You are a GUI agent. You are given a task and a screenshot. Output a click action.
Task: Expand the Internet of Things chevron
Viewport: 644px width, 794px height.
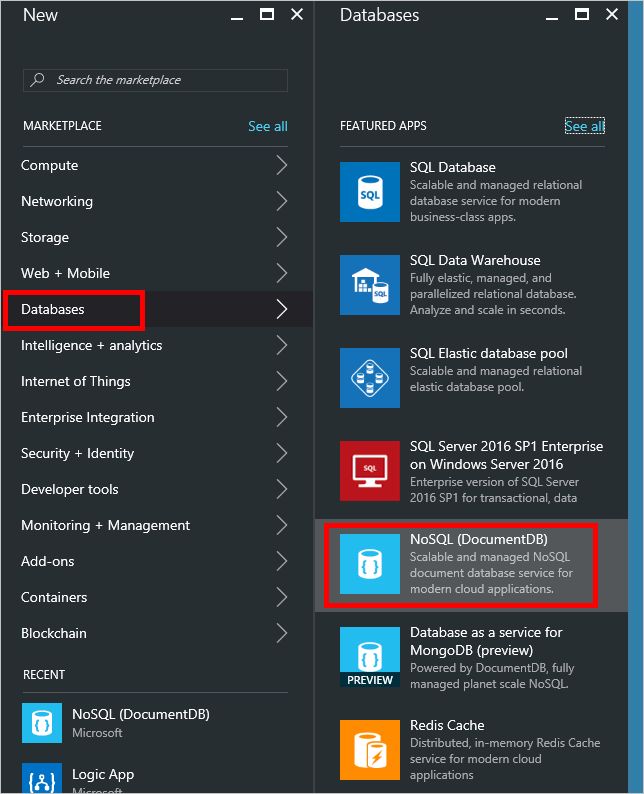(282, 381)
